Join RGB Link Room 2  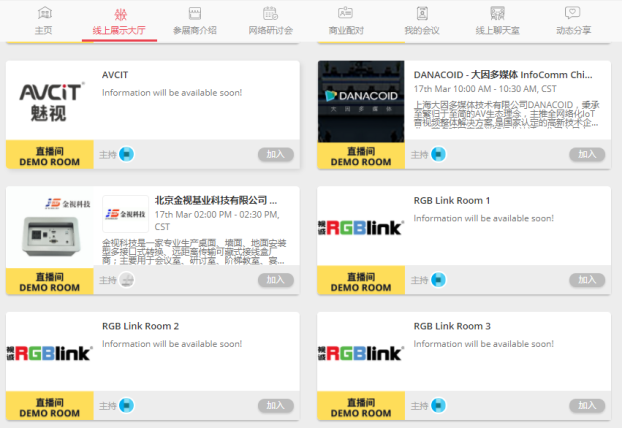click(275, 406)
